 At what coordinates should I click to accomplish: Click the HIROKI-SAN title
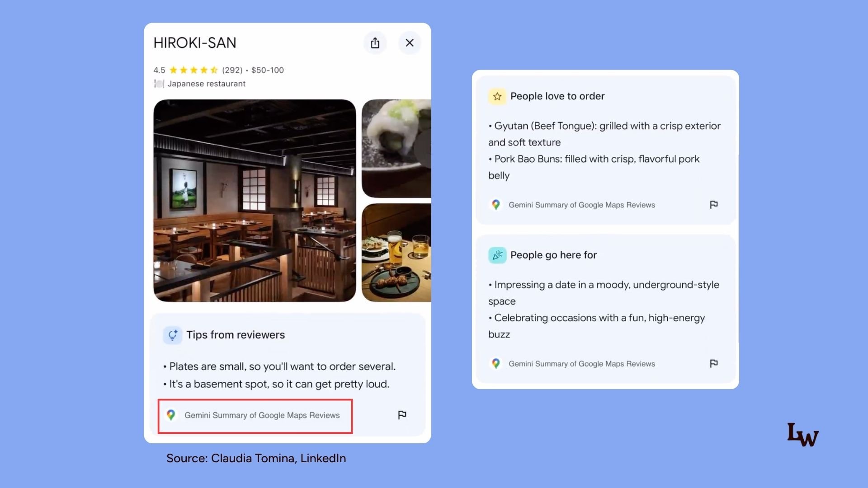[x=195, y=43]
